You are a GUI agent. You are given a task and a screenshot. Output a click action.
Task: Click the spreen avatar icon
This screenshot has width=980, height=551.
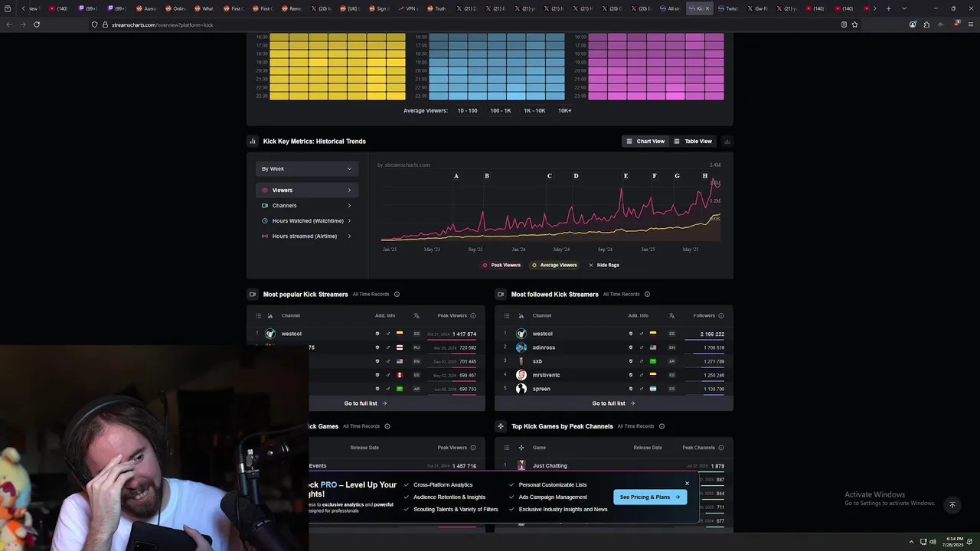pos(521,389)
